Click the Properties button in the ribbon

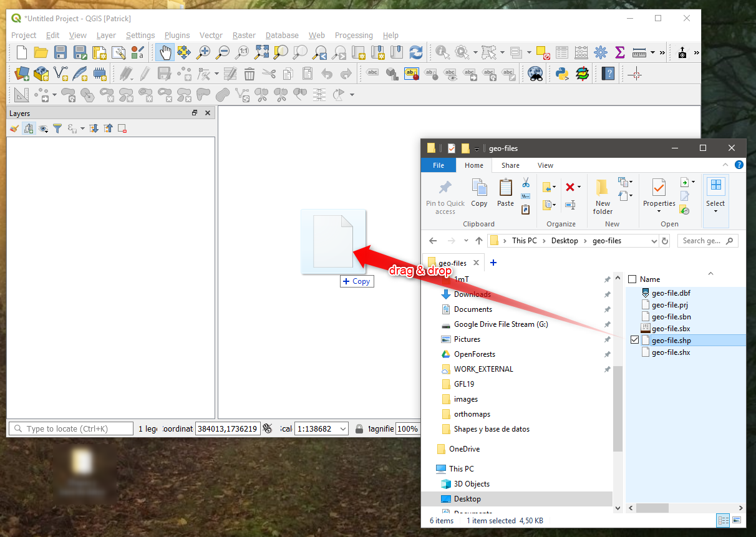tap(659, 193)
